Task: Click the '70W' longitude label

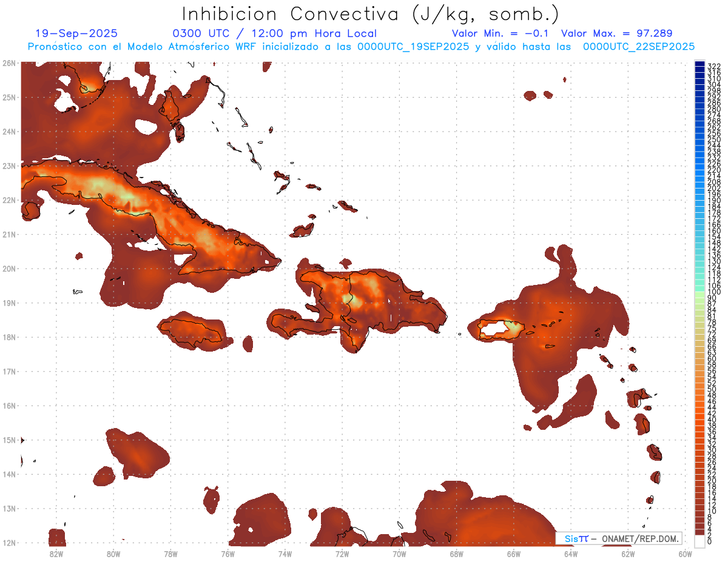Action: pos(399,553)
